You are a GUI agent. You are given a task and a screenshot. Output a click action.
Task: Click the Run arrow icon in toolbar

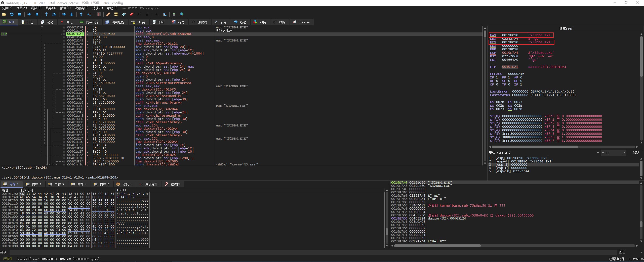pos(29,14)
